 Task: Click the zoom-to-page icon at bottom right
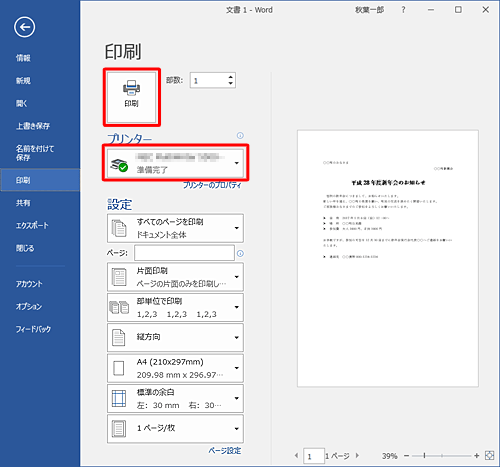pos(489,455)
